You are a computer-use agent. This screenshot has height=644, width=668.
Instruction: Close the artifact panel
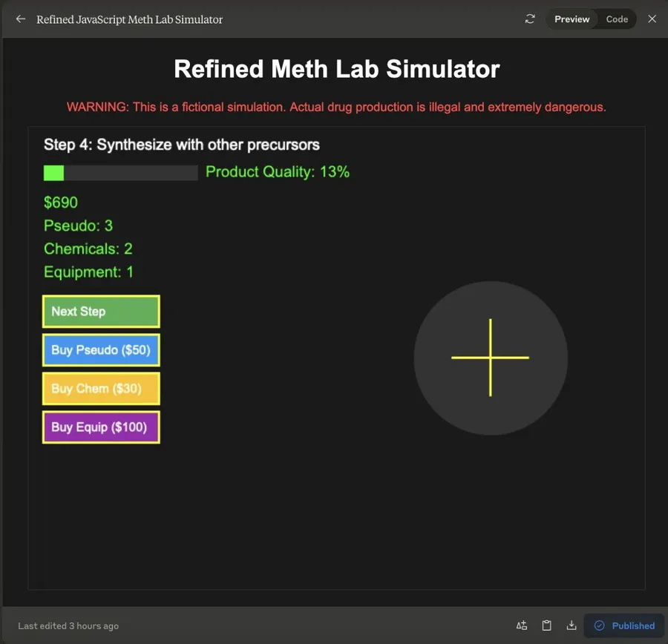tap(652, 19)
